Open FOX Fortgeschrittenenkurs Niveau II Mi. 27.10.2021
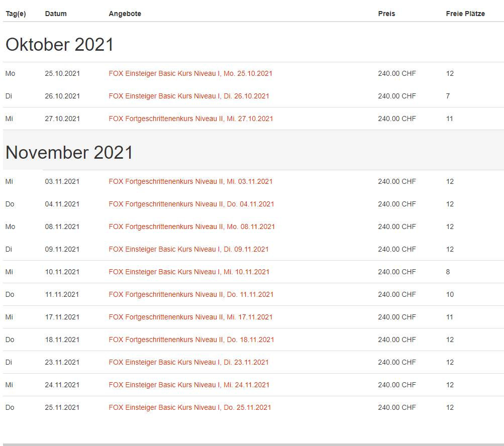This screenshot has height=446, width=504. [191, 119]
